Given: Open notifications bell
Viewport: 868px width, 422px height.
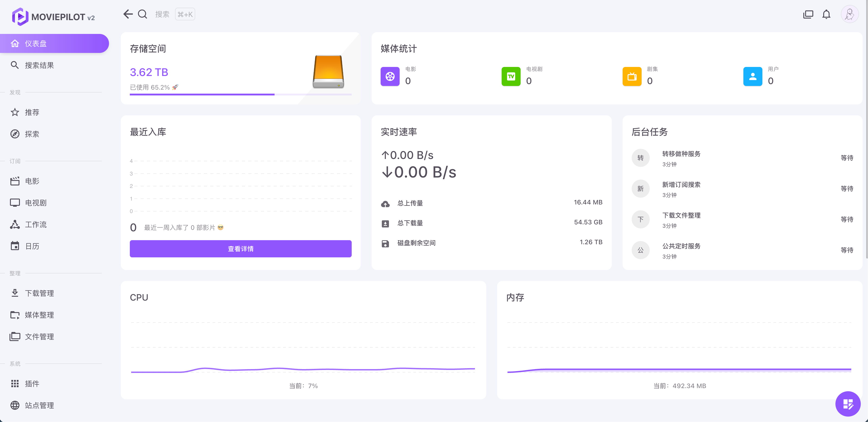Looking at the screenshot, I should pyautogui.click(x=826, y=14).
